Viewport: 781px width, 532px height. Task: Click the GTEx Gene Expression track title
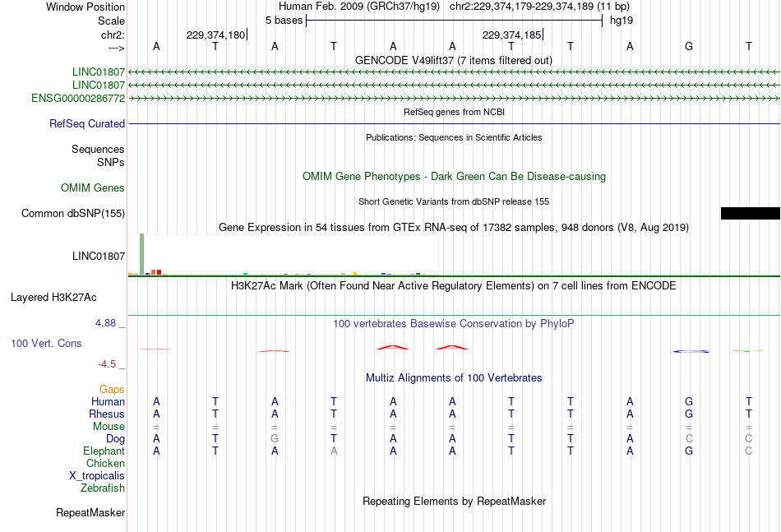coord(454,228)
